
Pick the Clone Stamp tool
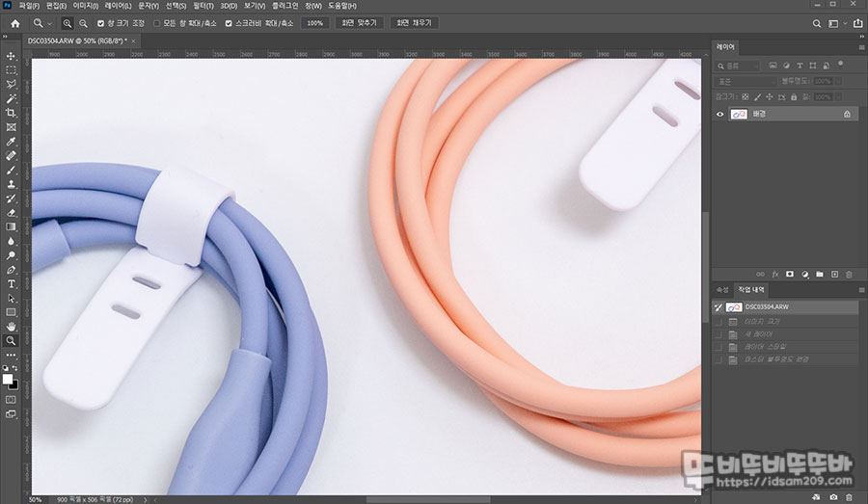pos(11,184)
